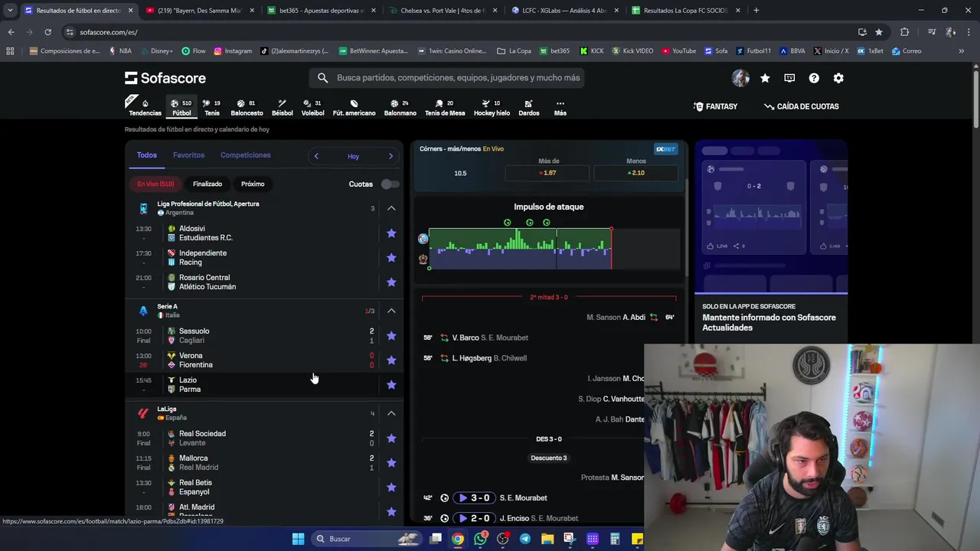Unfavorite the Aldosivi vs Estudiantes R.C. match
Screen dimensions: 980x551
click(x=391, y=233)
